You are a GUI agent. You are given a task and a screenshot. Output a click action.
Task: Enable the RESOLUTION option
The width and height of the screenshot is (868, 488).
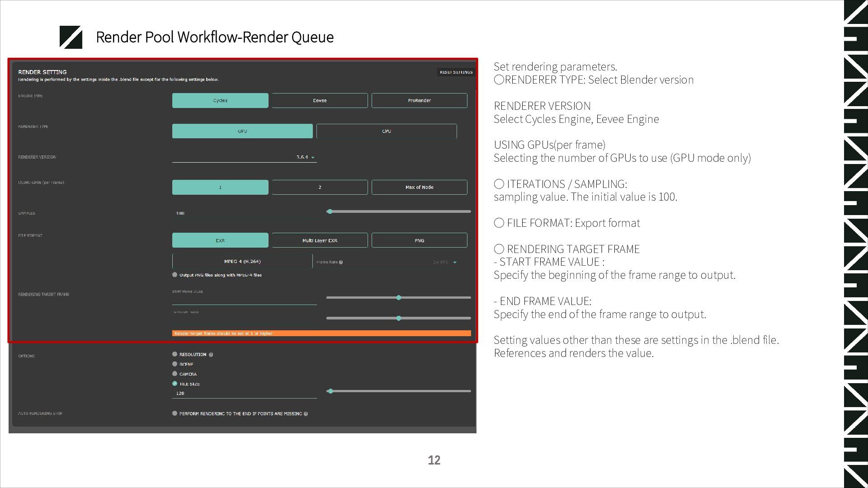point(175,354)
